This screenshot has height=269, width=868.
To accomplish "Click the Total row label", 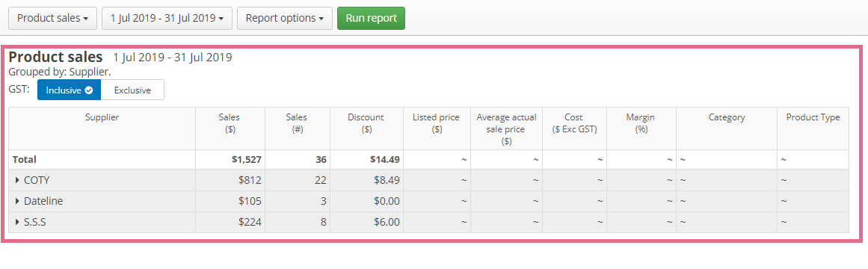I will click(25, 159).
